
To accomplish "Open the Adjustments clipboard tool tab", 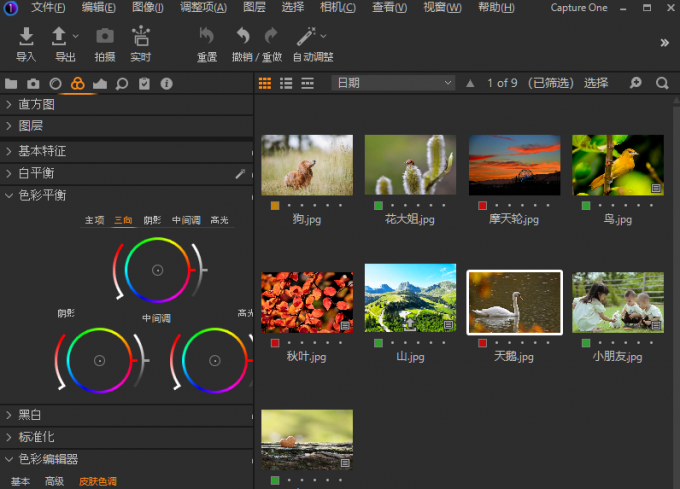I will tap(144, 84).
